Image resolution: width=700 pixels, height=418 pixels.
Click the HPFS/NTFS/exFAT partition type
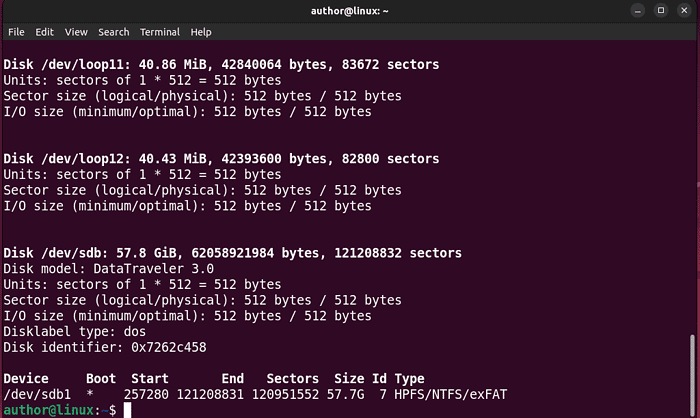[452, 395]
